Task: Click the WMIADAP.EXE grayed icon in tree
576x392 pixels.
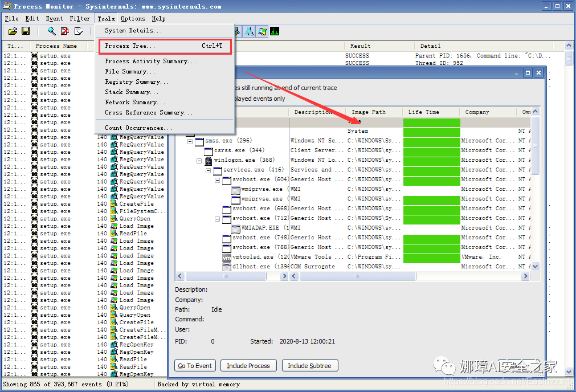Action: point(236,228)
